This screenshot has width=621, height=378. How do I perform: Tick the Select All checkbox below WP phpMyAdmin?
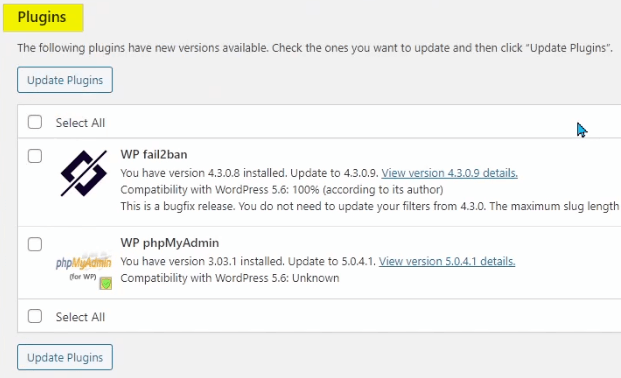click(x=35, y=316)
